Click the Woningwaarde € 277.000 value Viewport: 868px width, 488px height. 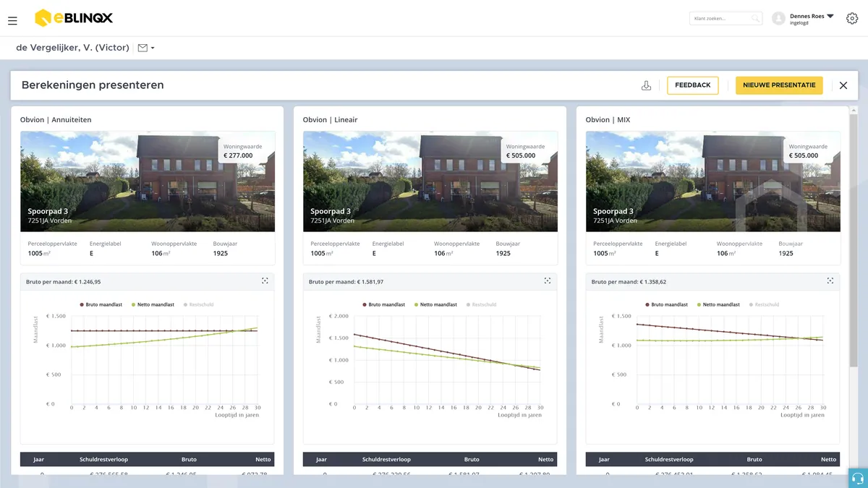238,155
